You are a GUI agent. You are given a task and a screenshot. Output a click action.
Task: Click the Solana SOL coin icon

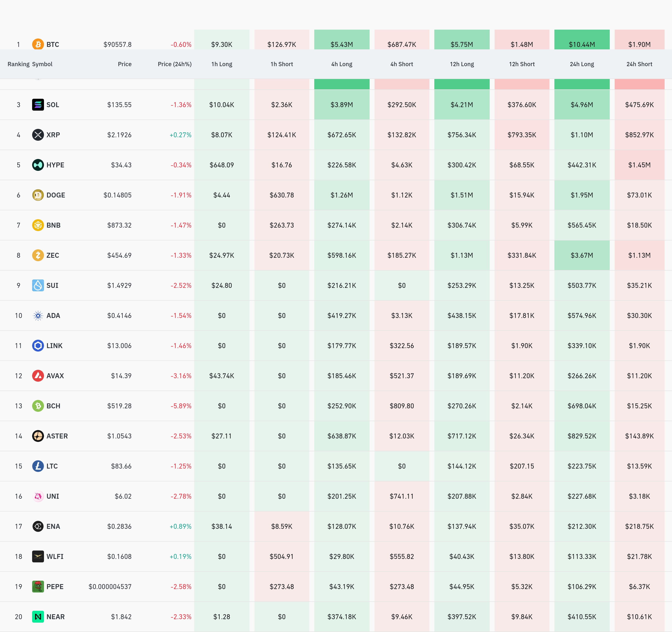point(38,105)
